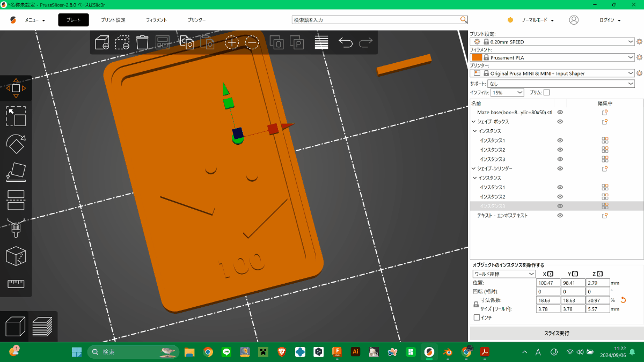Toggle visibility of シェイプ-シリンダー
Viewport: 644px width, 362px height.
560,168
